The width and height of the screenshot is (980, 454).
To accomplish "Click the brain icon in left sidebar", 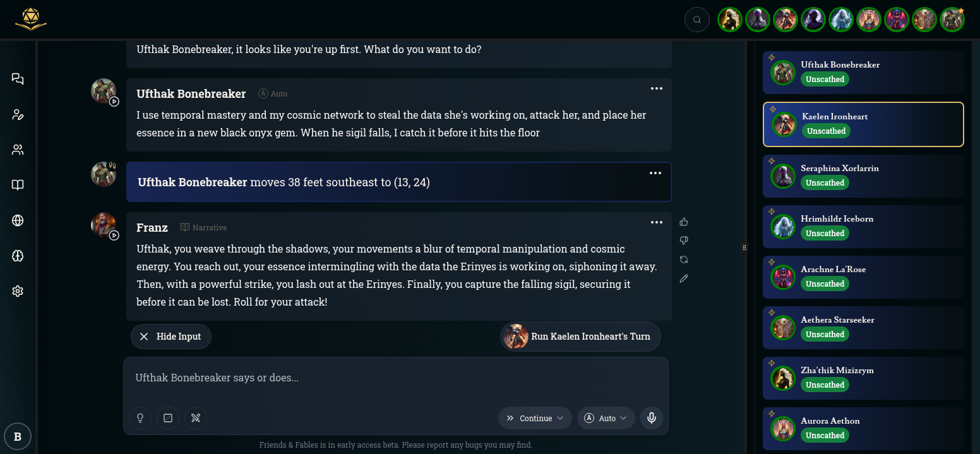I will click(x=18, y=256).
